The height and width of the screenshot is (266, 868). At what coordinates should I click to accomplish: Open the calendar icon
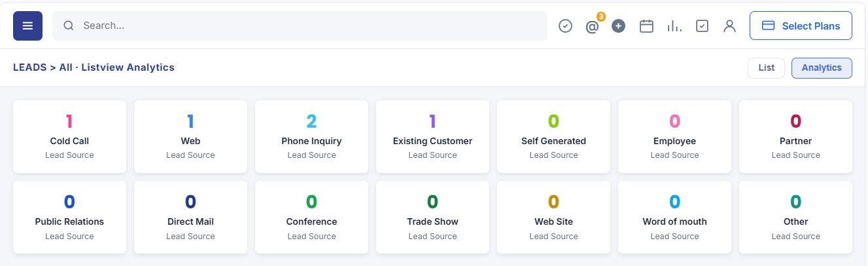(x=646, y=26)
